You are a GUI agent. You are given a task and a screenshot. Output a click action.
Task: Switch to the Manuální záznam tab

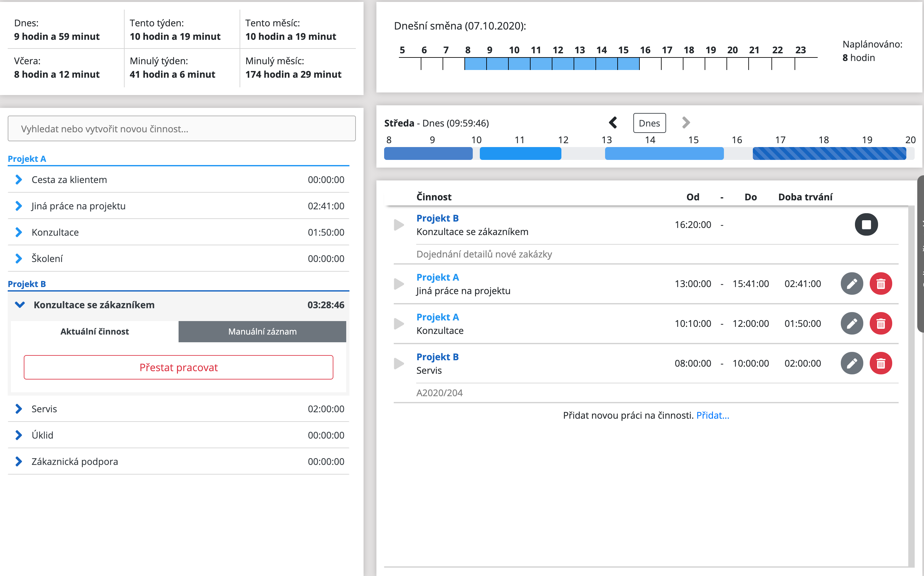(x=262, y=331)
